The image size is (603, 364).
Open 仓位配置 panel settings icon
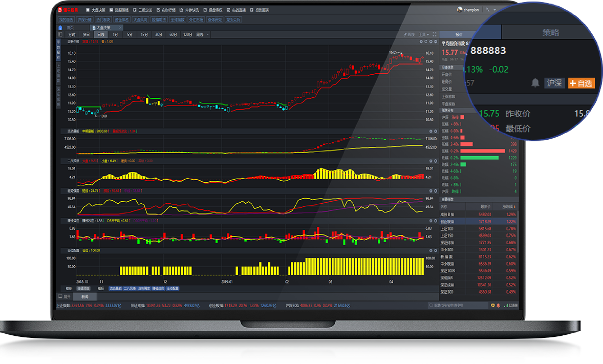pos(430,250)
